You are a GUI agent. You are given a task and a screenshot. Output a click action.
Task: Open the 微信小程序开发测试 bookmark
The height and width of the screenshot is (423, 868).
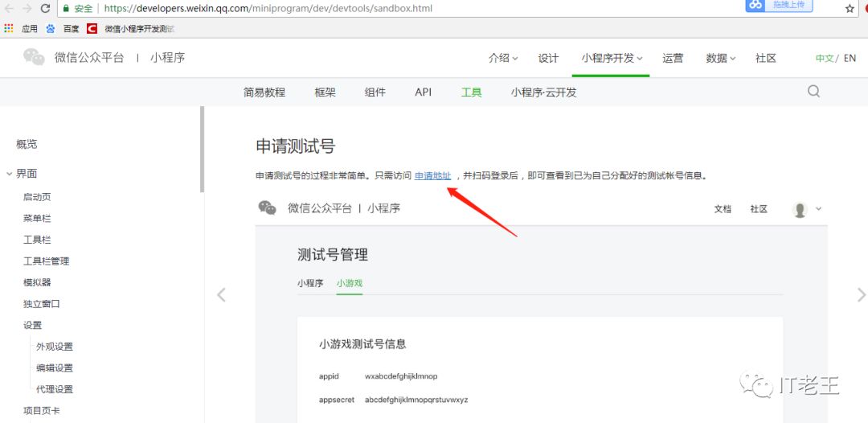point(139,28)
